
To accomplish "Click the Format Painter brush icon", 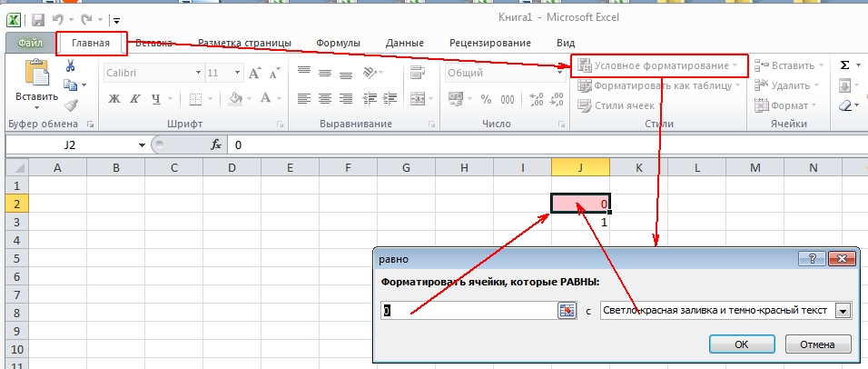I will point(70,105).
